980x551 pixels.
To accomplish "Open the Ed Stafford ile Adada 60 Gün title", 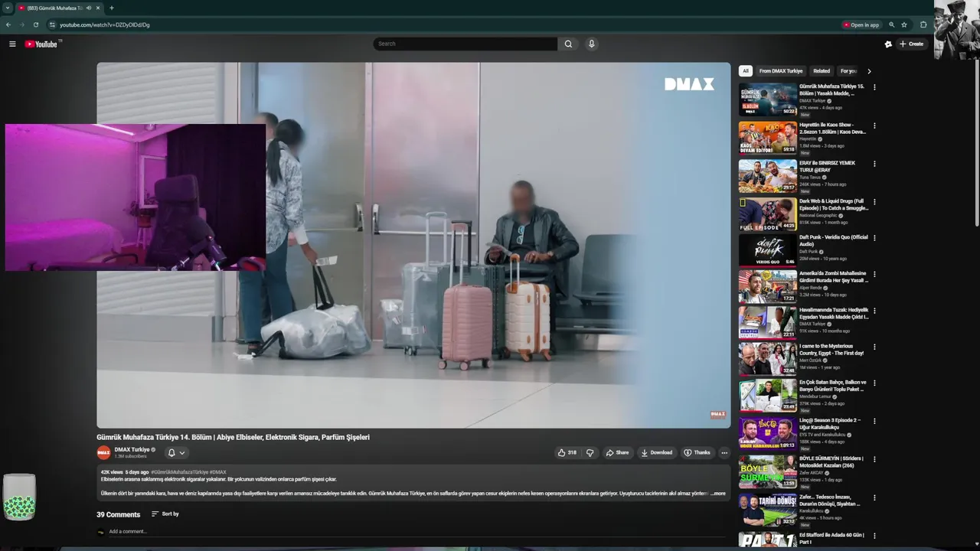I will tap(831, 538).
